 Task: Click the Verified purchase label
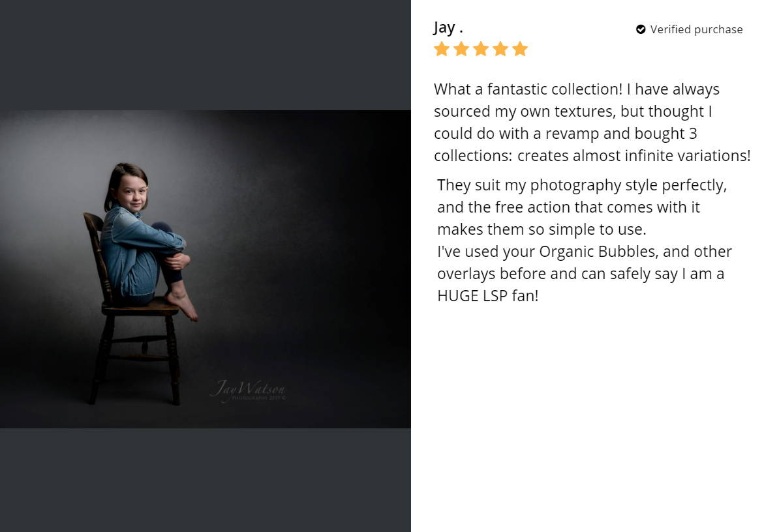696,29
